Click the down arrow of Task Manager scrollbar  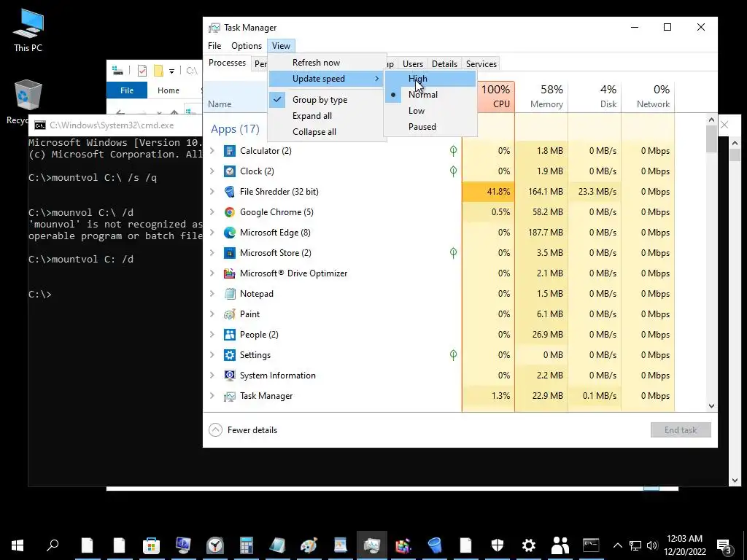coord(711,406)
